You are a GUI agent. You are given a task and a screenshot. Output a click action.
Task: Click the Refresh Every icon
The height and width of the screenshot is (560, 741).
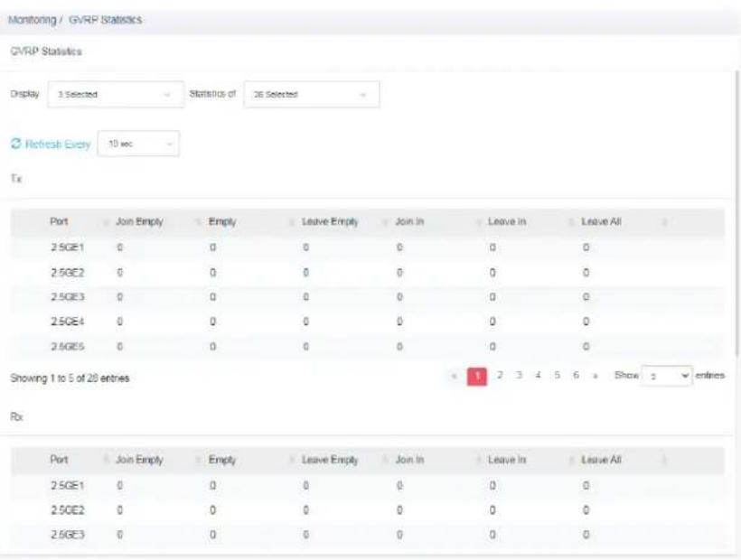[16, 144]
